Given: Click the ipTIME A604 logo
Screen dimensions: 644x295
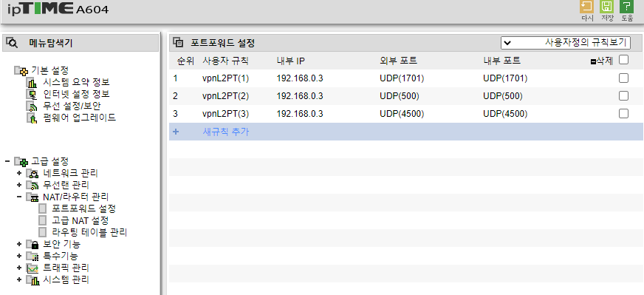Looking at the screenshot, I should coord(58,9).
